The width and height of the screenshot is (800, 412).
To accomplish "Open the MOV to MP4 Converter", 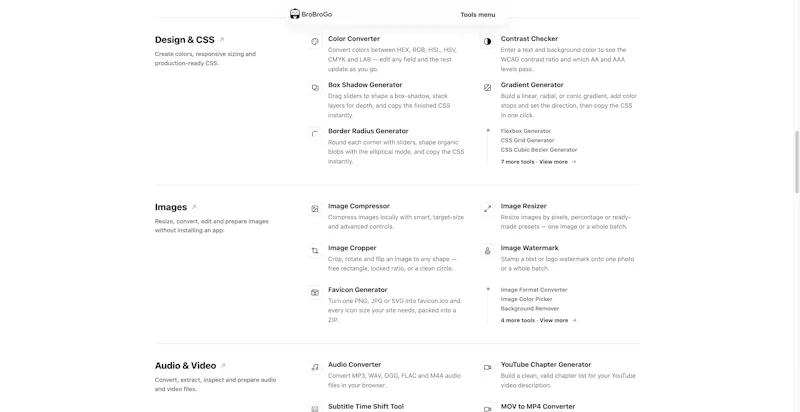I will [x=538, y=406].
